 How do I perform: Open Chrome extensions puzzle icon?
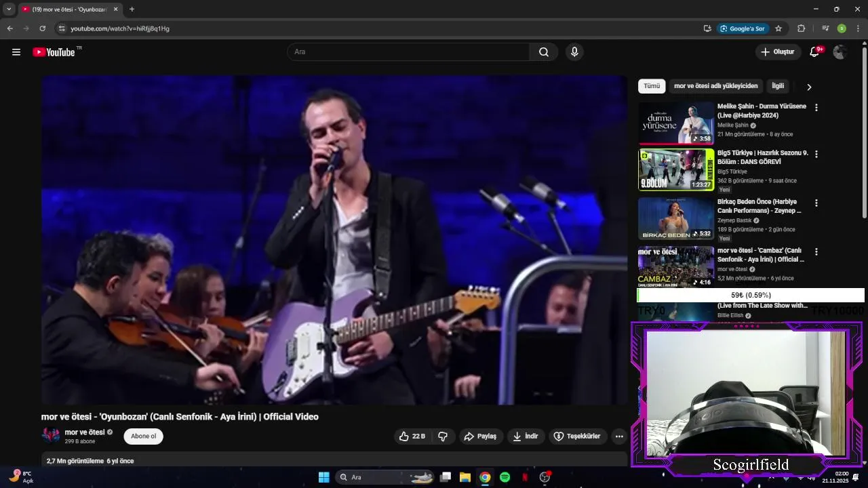tap(801, 28)
